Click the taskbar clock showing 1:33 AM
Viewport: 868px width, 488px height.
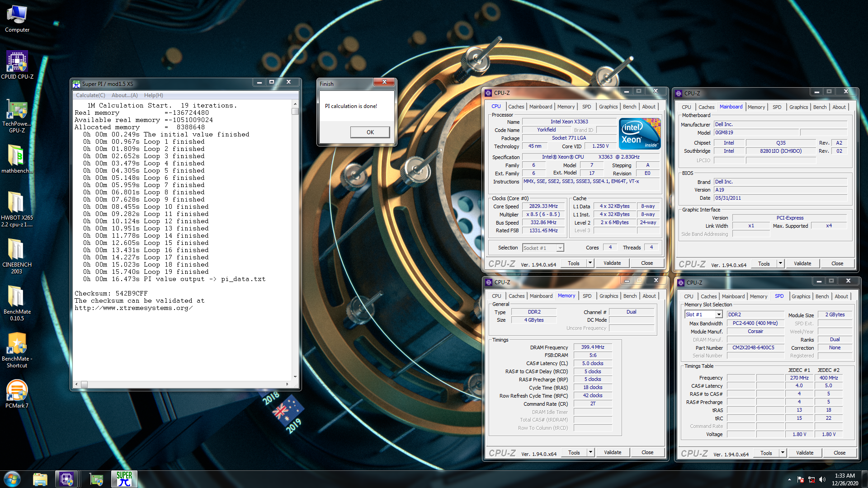pyautogui.click(x=844, y=475)
